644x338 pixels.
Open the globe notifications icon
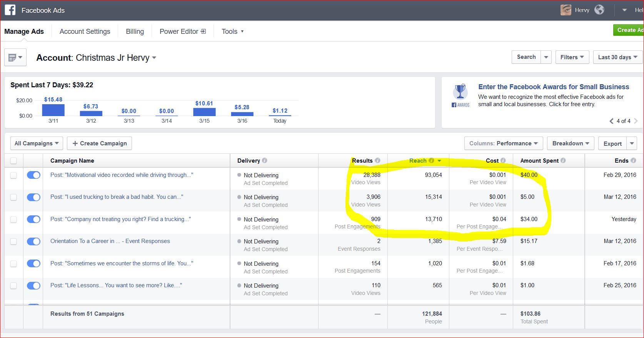tap(599, 10)
